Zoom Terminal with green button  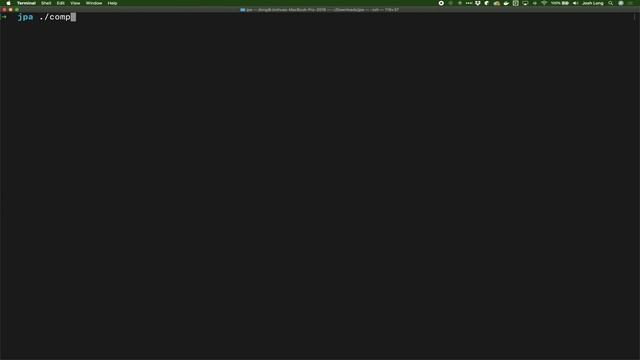tap(17, 9)
